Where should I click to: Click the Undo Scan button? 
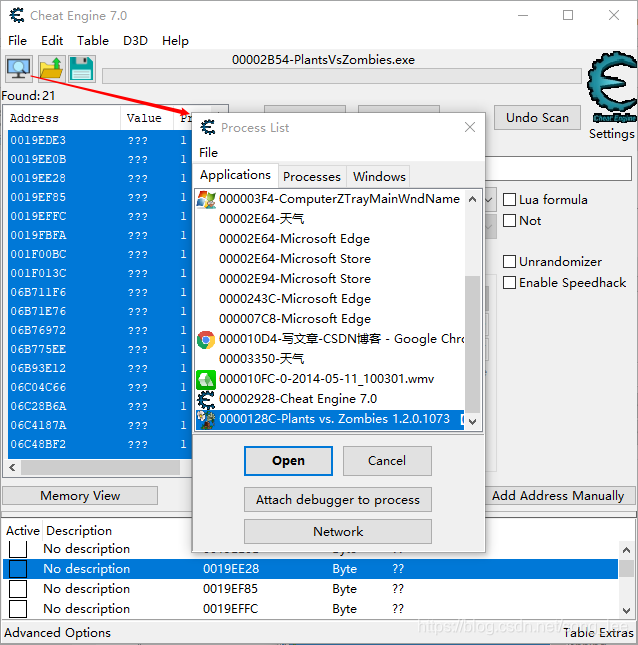click(537, 118)
